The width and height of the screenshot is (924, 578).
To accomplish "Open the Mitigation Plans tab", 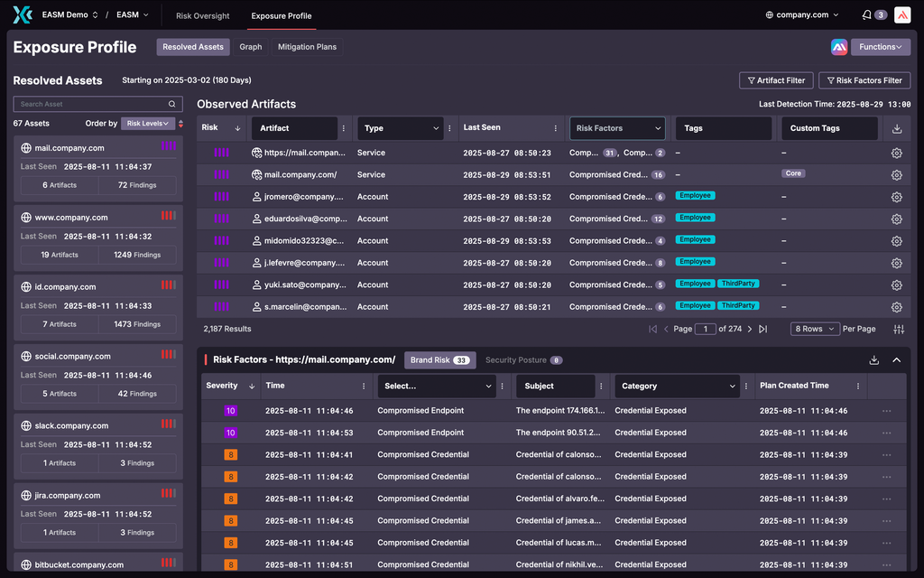I will point(307,47).
